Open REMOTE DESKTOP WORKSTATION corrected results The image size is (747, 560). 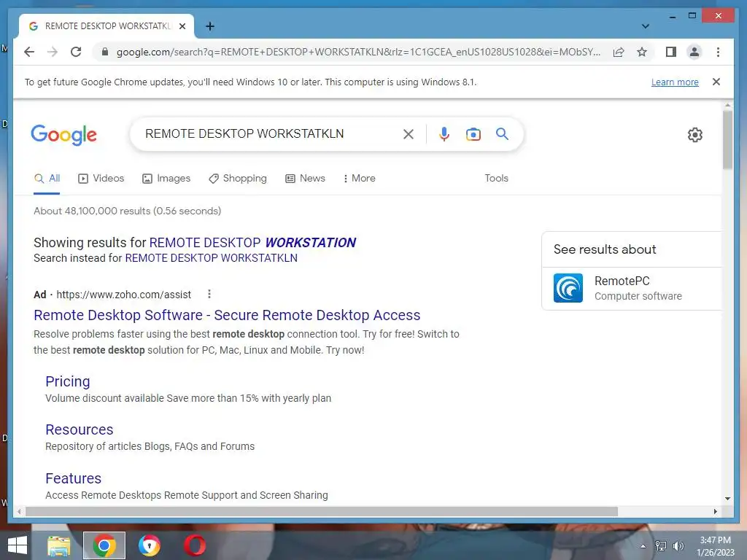252,243
